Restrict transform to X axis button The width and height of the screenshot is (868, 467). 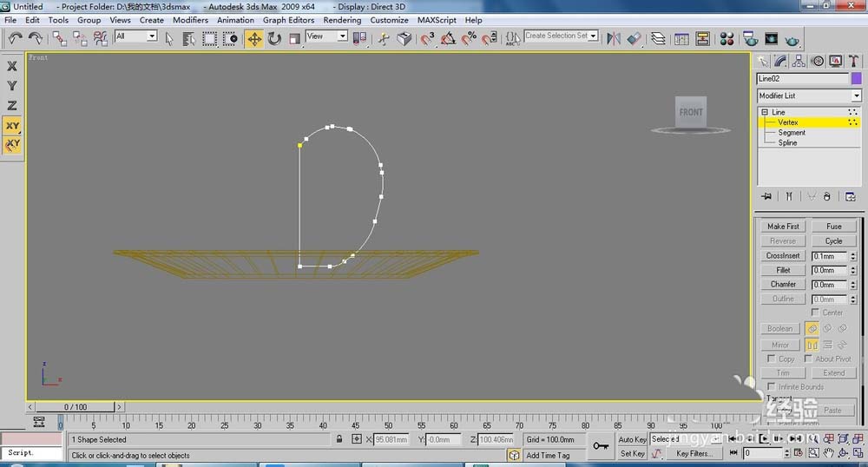click(11, 66)
